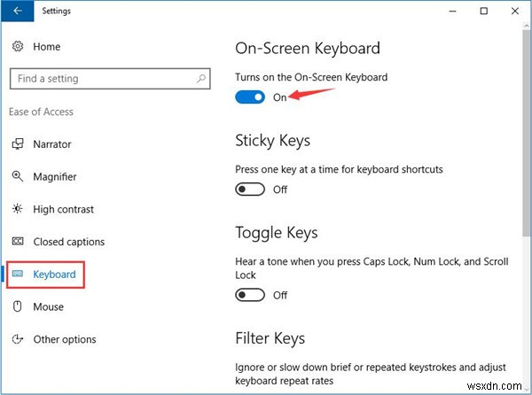Select Narrator in the sidebar
The image size is (532, 395).
click(x=52, y=144)
